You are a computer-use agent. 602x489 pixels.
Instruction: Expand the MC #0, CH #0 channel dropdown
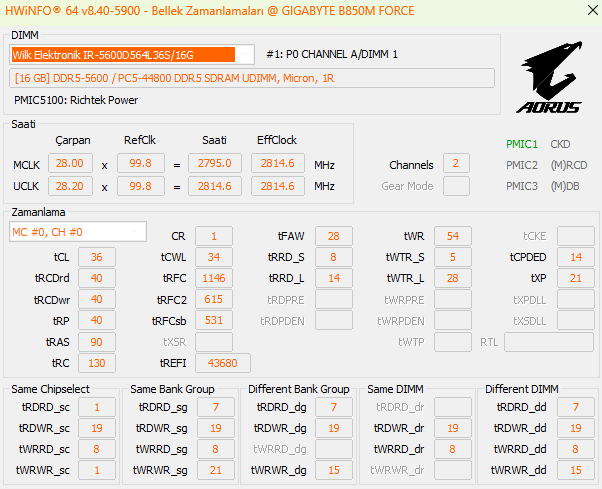pyautogui.click(x=78, y=232)
